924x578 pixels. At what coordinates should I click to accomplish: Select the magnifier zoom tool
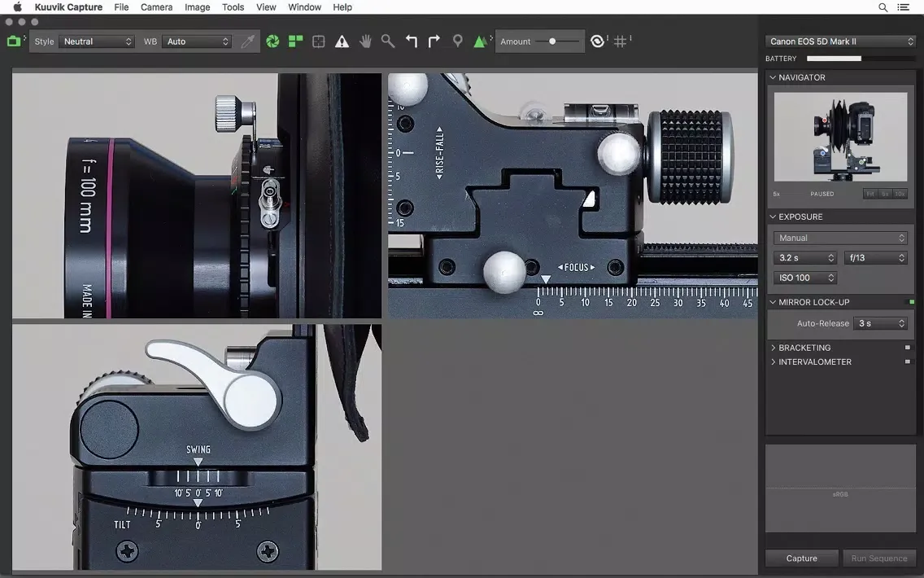pyautogui.click(x=388, y=42)
